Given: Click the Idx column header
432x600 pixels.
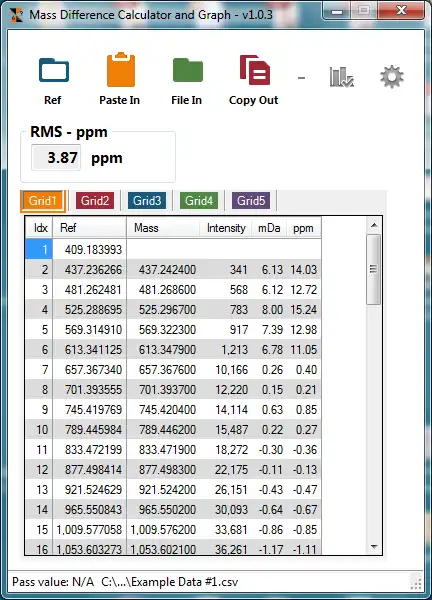Looking at the screenshot, I should pyautogui.click(x=39, y=228).
